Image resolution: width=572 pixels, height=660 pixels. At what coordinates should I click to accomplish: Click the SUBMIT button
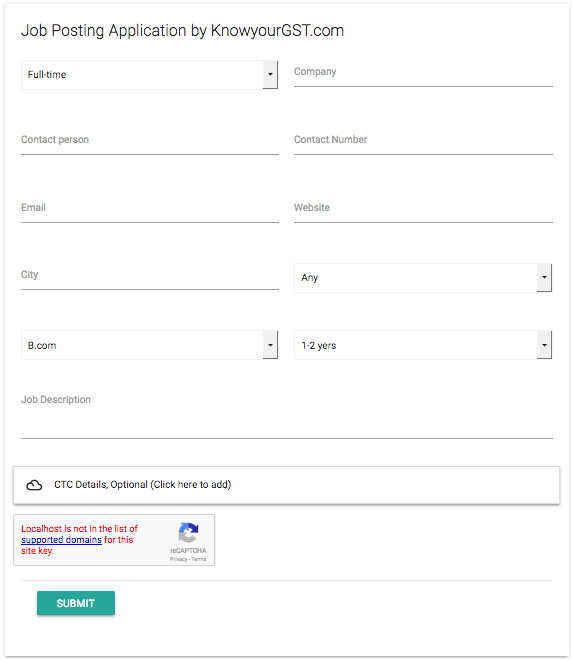click(x=76, y=603)
